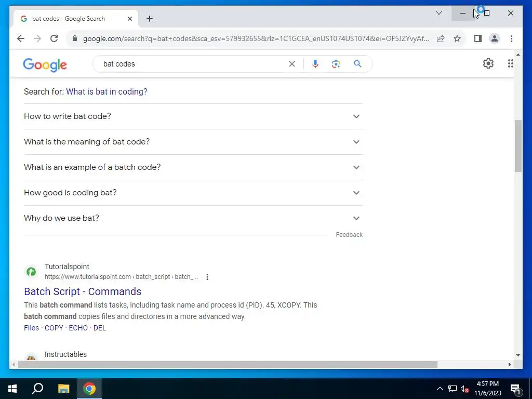Screen dimensions: 532x399
Task: Open a new browser tab
Action: pyautogui.click(x=150, y=19)
